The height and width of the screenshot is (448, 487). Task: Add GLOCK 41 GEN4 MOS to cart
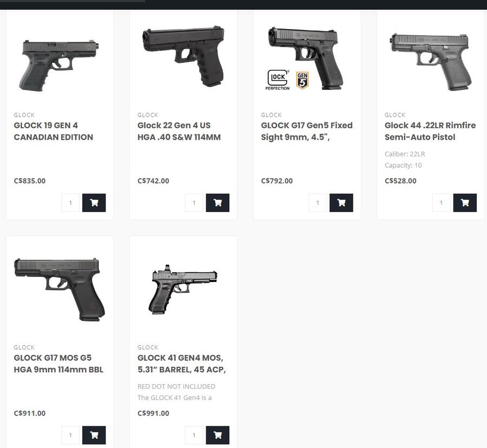tap(218, 435)
